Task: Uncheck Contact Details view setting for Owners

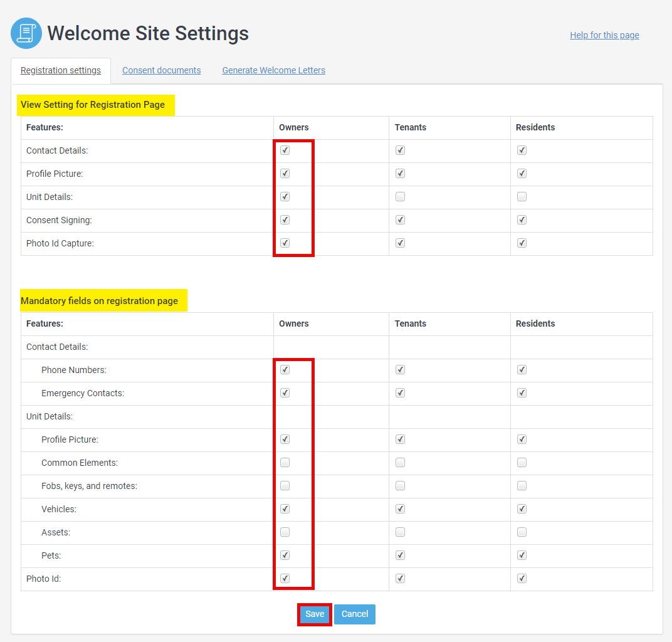Action: tap(285, 150)
